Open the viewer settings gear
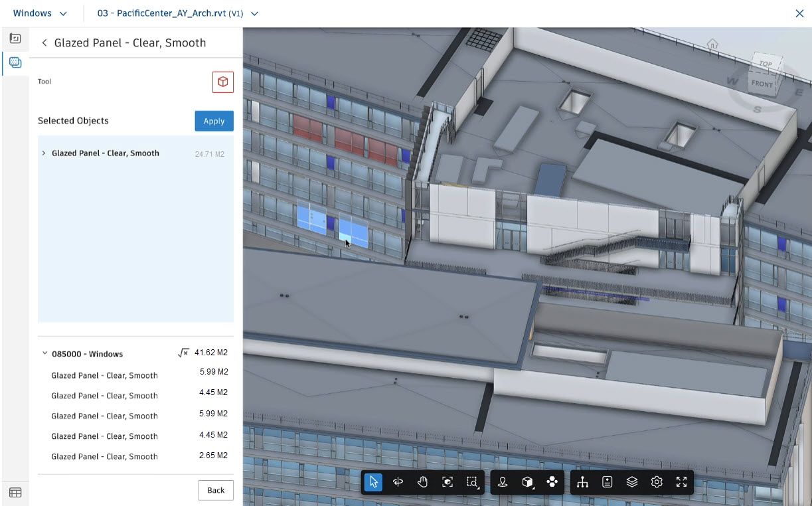 [657, 482]
